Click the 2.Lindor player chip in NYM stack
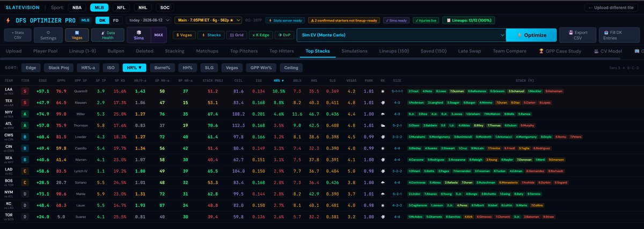 pyautogui.click(x=415, y=193)
